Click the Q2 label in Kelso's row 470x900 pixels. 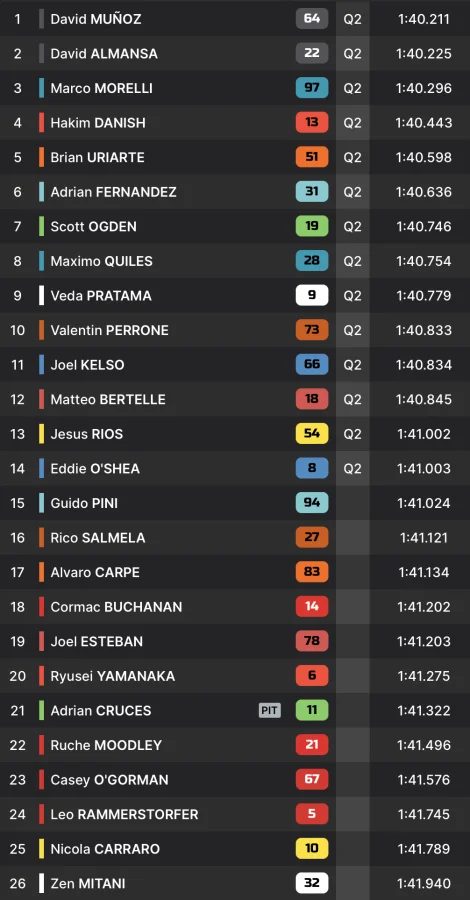(x=352, y=364)
